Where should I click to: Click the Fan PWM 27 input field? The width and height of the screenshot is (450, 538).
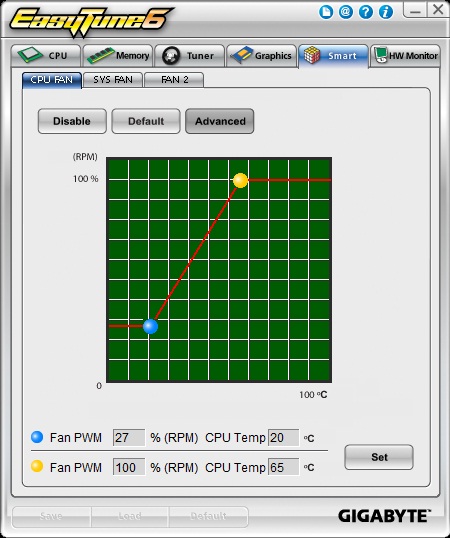coord(129,437)
